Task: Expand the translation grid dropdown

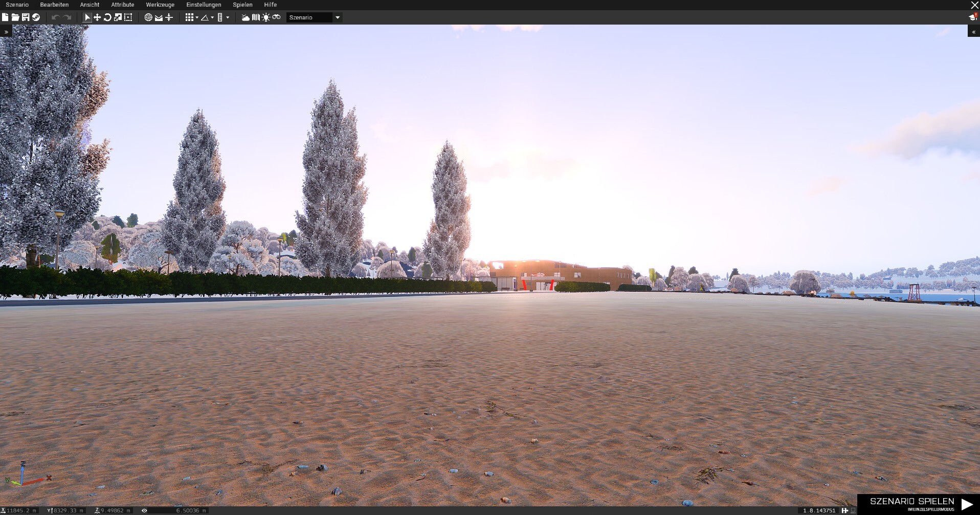Action: click(197, 17)
